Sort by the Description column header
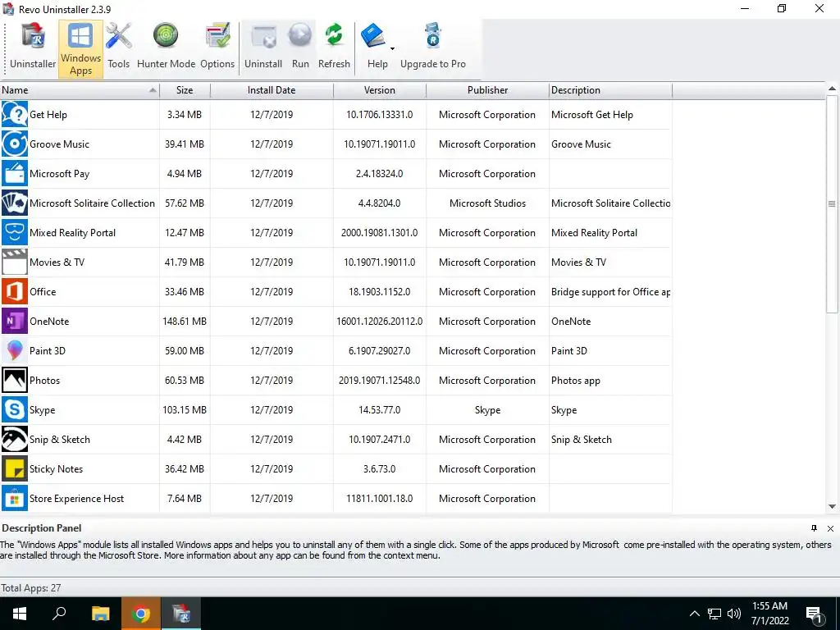Viewport: 840px width, 630px height. (x=610, y=90)
